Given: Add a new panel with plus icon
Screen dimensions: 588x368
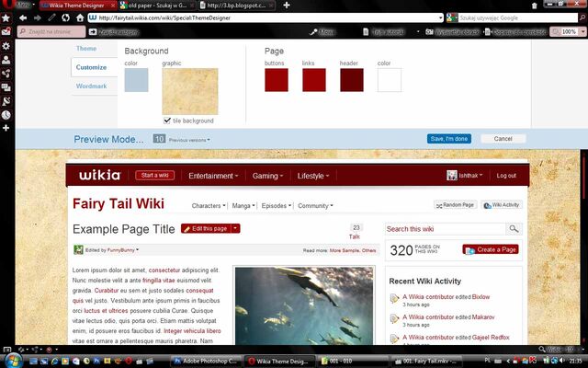Looking at the screenshot, I should click(x=6, y=128).
